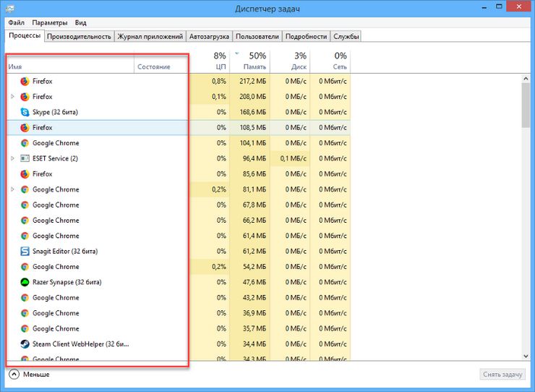Click the vertical scrollbar thumb
The width and height of the screenshot is (535, 392).
click(526, 106)
